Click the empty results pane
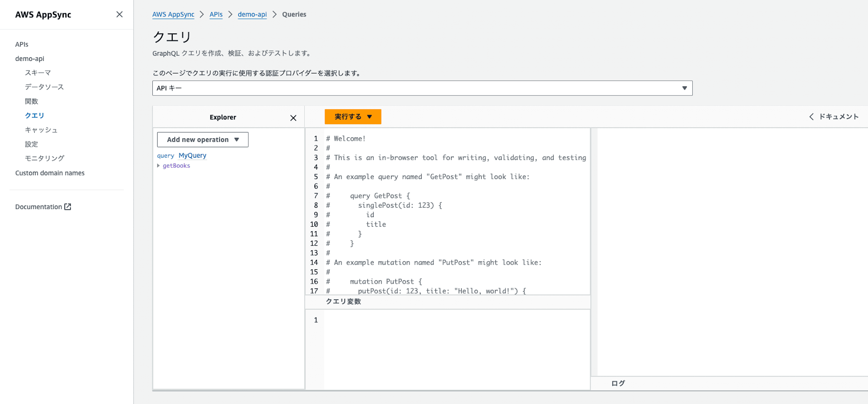Viewport: 868px width, 404px height. click(733, 252)
